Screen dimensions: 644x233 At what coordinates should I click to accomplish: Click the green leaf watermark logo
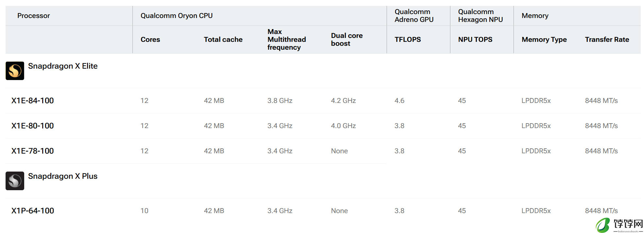[x=602, y=225]
